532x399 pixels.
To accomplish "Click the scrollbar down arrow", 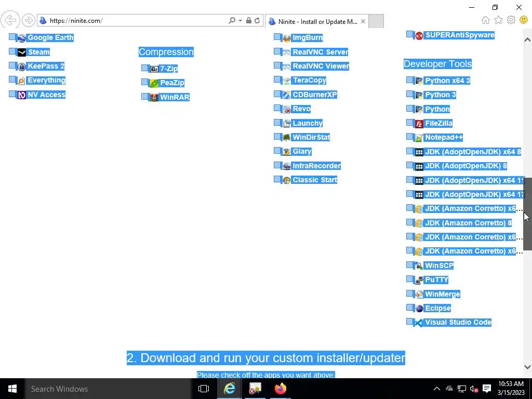I will (x=528, y=367).
